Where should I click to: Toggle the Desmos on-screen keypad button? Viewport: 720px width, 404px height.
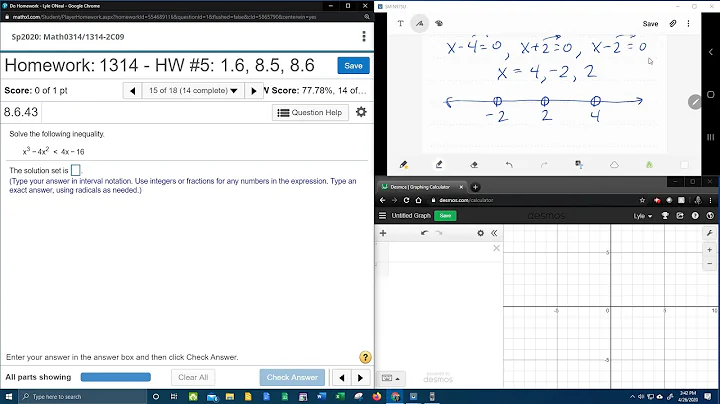coord(391,378)
